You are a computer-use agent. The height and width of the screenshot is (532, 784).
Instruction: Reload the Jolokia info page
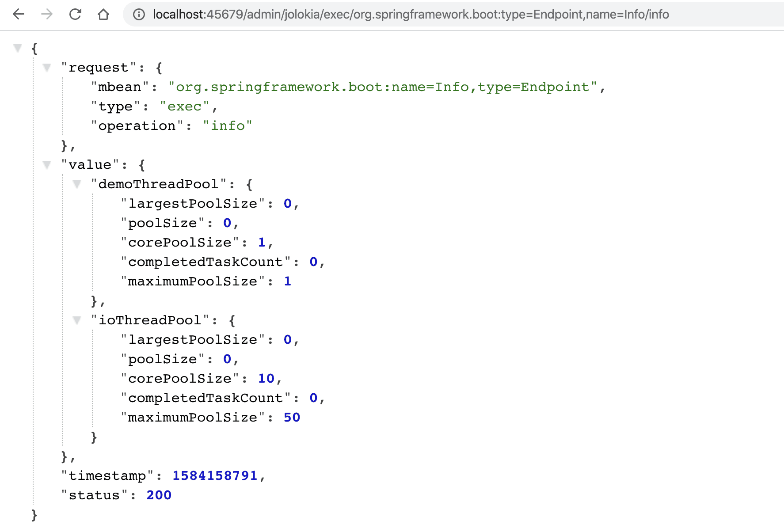(75, 15)
